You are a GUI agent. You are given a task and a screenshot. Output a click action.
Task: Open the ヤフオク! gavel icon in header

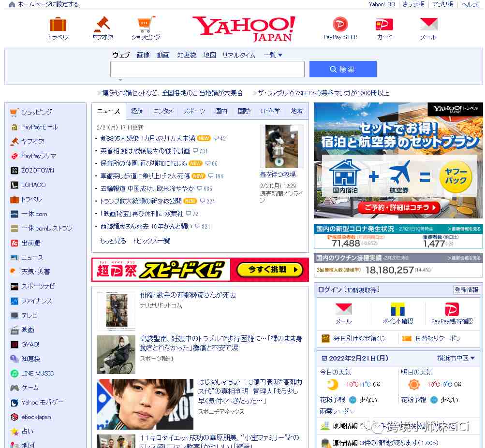(102, 25)
